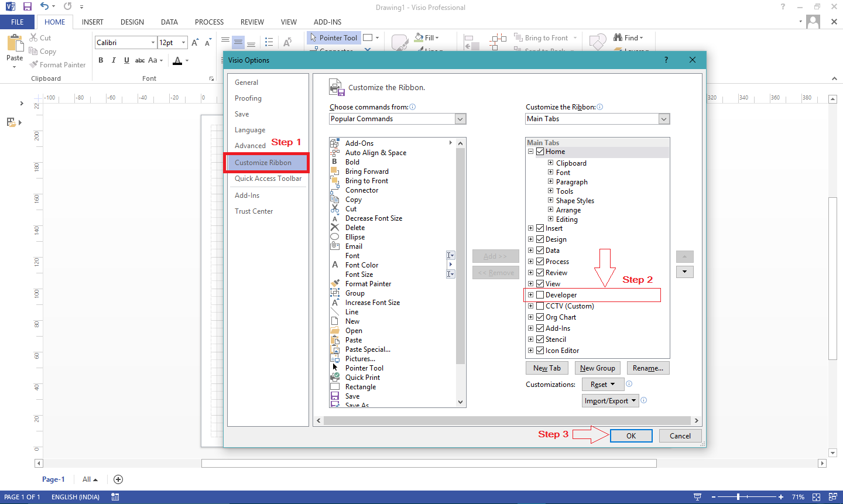Enable the Developer tab checkbox
This screenshot has height=504, width=843.
[540, 294]
